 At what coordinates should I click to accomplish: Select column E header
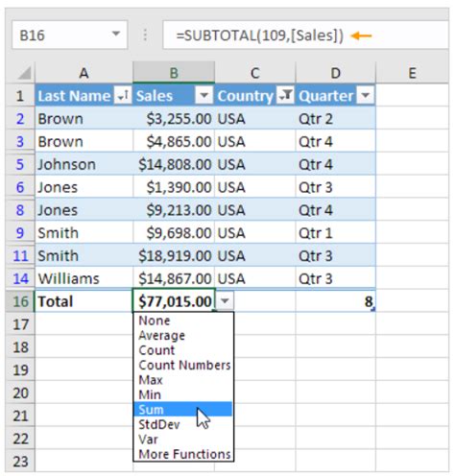pyautogui.click(x=412, y=73)
